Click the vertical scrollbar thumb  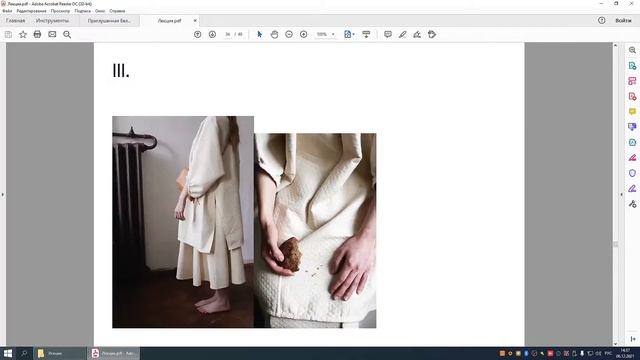pos(616,244)
